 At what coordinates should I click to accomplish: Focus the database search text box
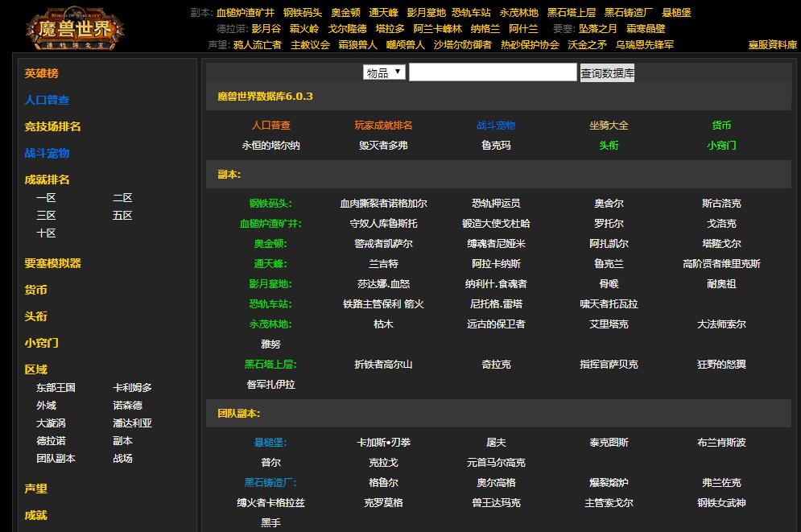pyautogui.click(x=492, y=72)
